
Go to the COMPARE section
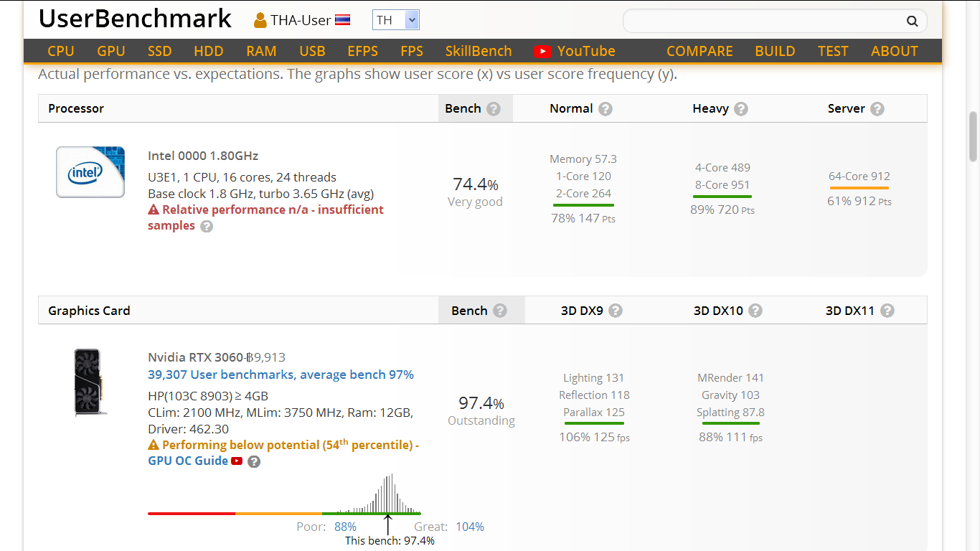click(x=699, y=51)
